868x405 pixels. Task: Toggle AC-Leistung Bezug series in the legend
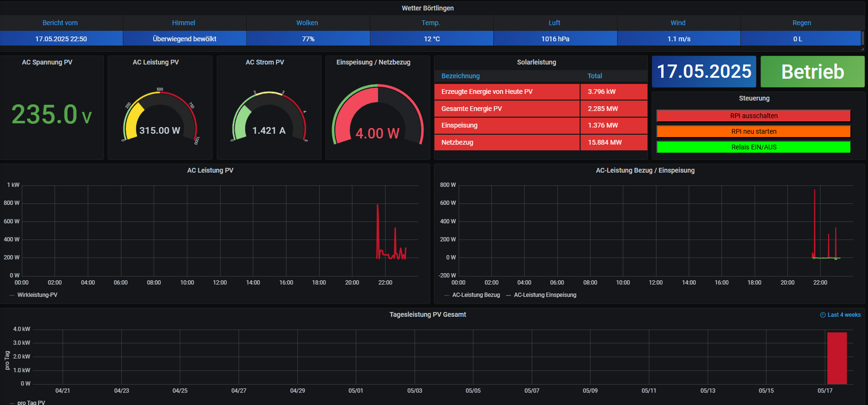(x=476, y=295)
